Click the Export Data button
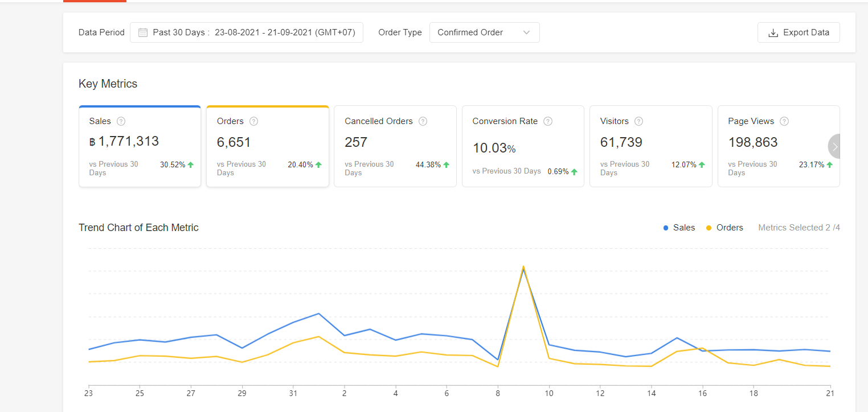The height and width of the screenshot is (412, 868). coord(798,32)
